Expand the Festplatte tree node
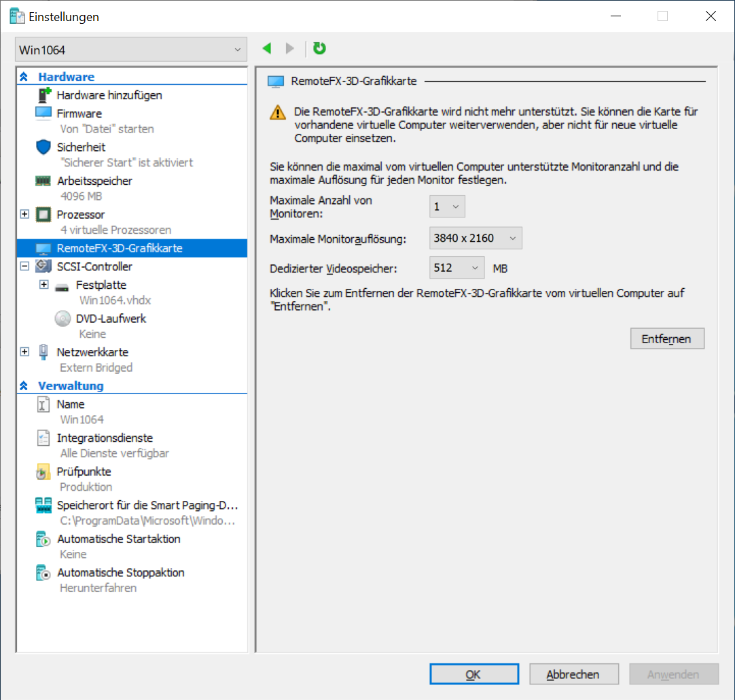This screenshot has height=700, width=735. [x=43, y=285]
